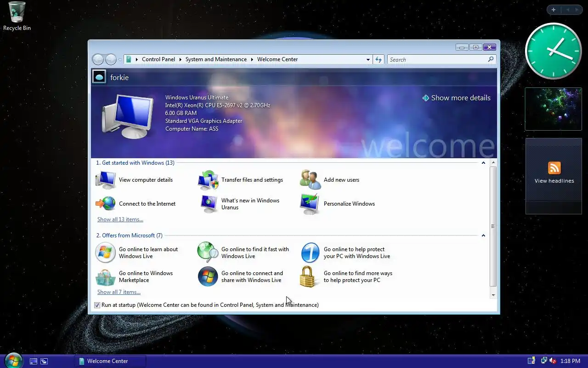Click the large computer monitor image
This screenshot has width=588, height=368.
[x=128, y=116]
